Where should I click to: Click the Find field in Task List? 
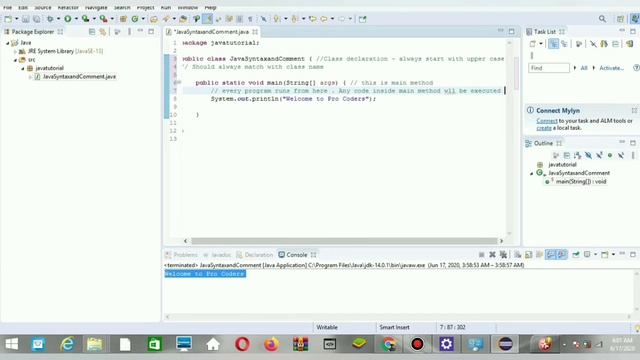click(x=549, y=68)
